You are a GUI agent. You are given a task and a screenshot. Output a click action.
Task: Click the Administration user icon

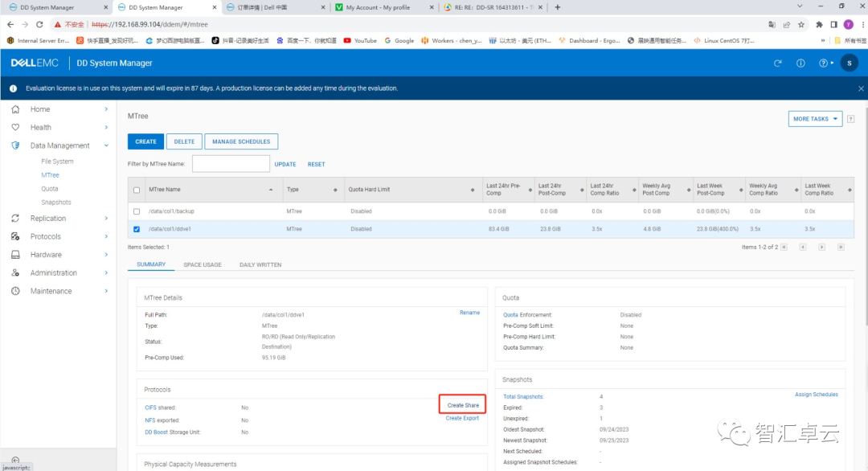15,272
